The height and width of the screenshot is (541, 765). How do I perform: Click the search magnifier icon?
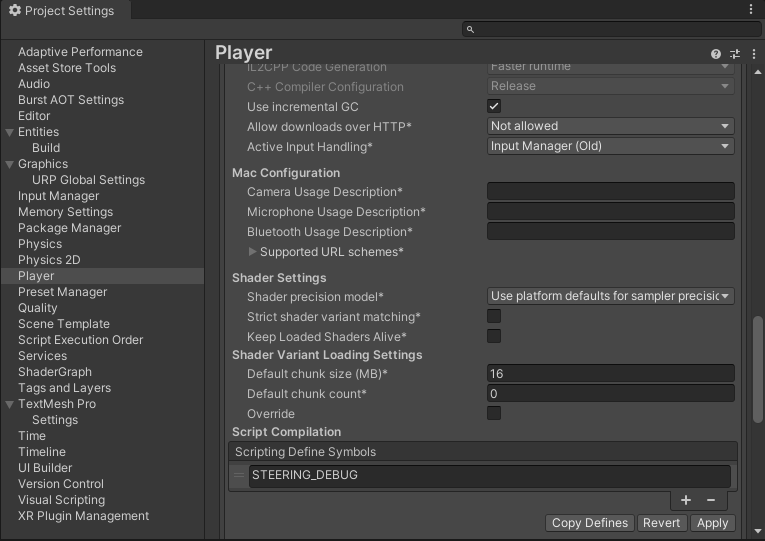(x=470, y=30)
